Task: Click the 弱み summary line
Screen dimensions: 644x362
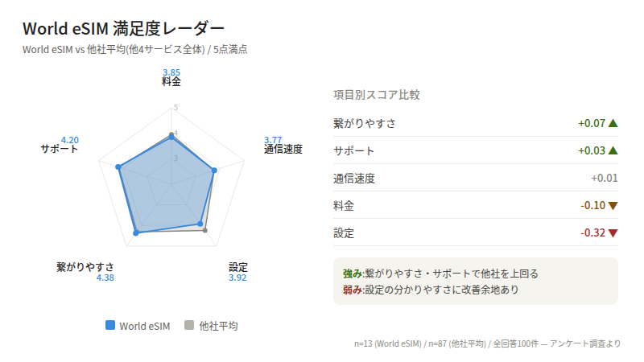Action: tap(431, 290)
